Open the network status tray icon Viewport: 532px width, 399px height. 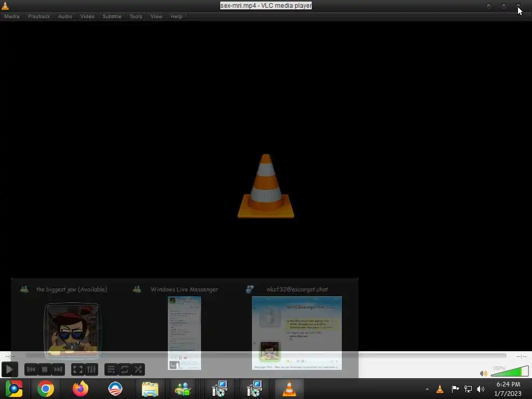pos(468,389)
